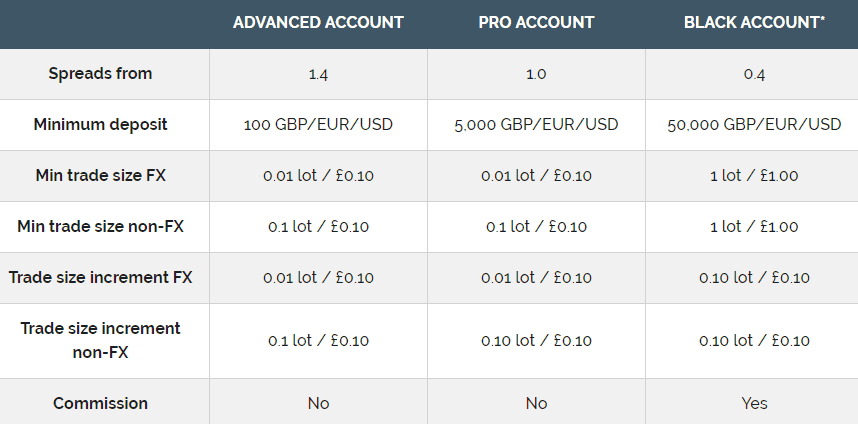Select the Pro Account column header
The width and height of the screenshot is (858, 424).
point(536,22)
